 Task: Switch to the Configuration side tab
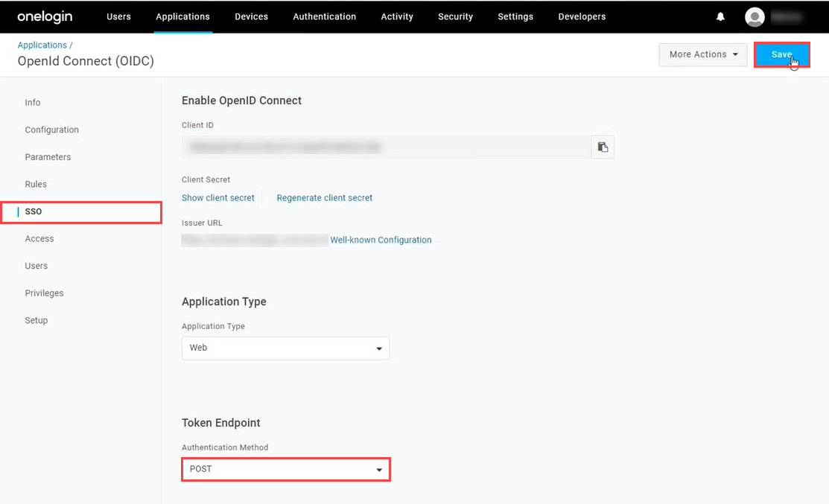click(51, 130)
